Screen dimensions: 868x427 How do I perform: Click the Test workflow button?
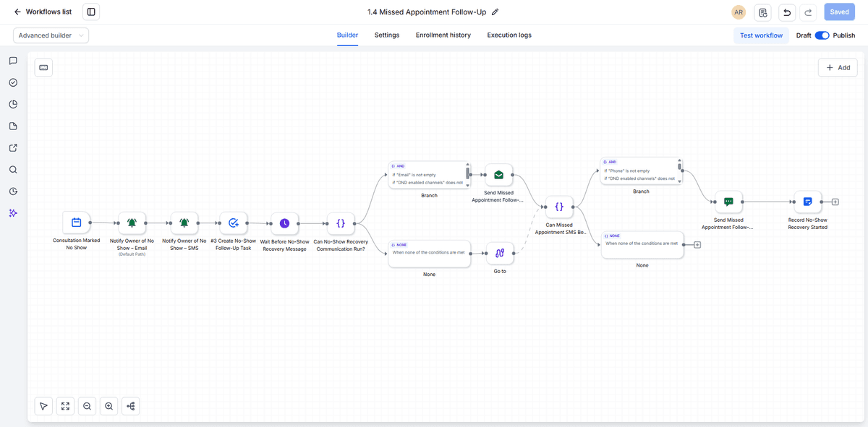tap(761, 35)
